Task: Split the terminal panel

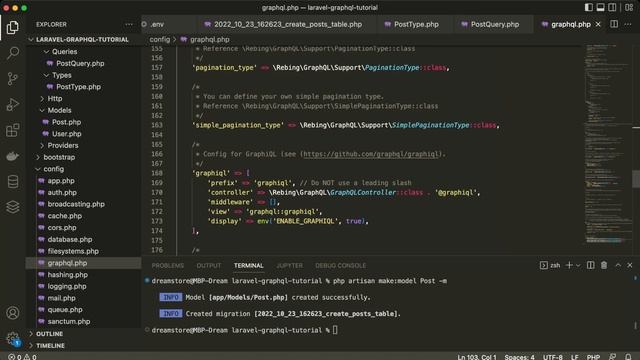Action: click(x=591, y=265)
